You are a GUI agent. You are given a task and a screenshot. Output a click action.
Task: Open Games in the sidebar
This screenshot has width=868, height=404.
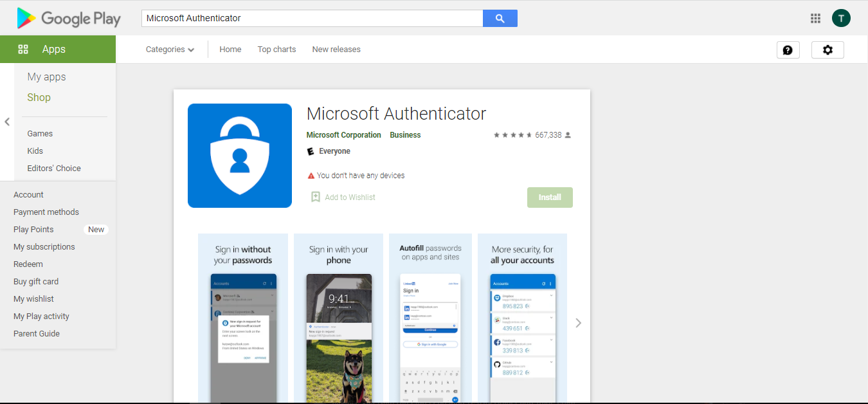pyautogui.click(x=40, y=133)
